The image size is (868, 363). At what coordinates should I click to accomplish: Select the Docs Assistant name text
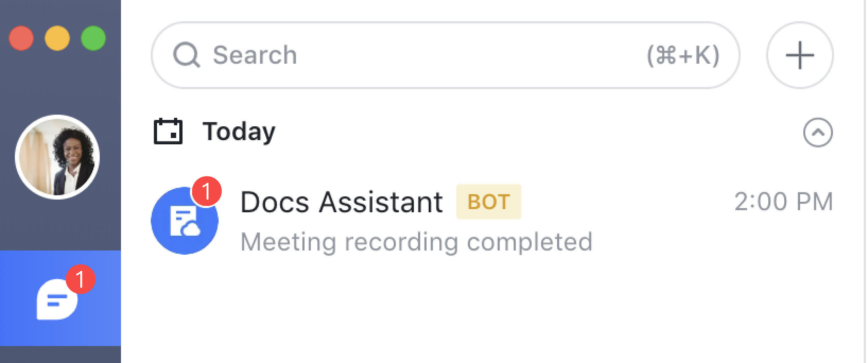pyautogui.click(x=342, y=202)
